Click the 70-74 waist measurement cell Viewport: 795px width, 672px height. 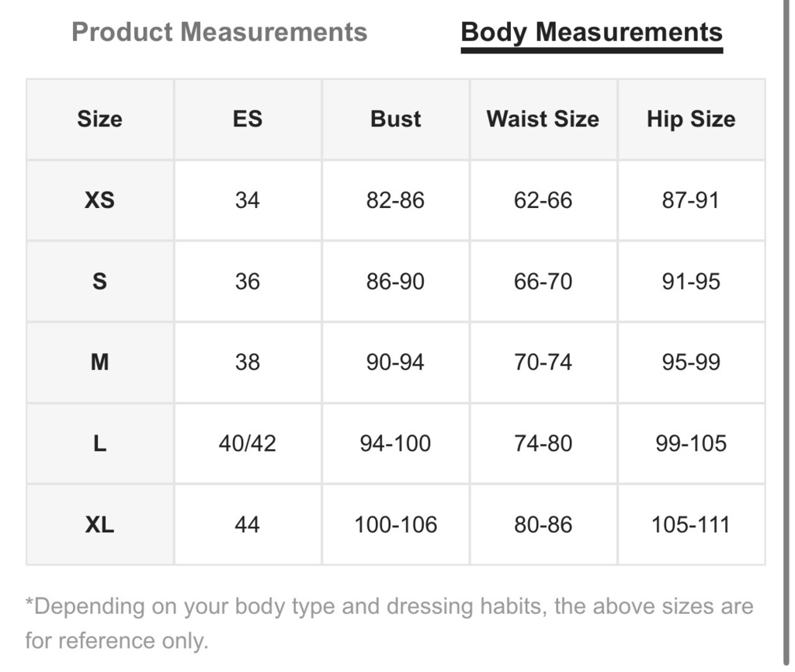(543, 362)
